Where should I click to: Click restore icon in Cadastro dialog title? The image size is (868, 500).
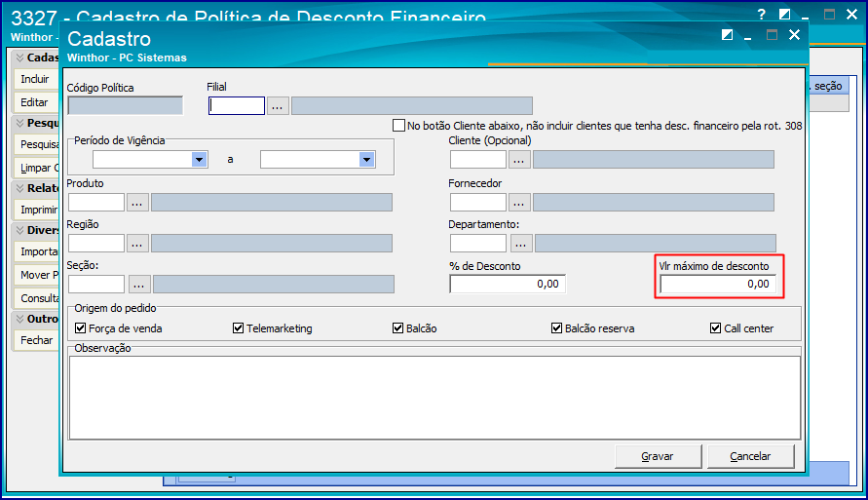click(727, 35)
